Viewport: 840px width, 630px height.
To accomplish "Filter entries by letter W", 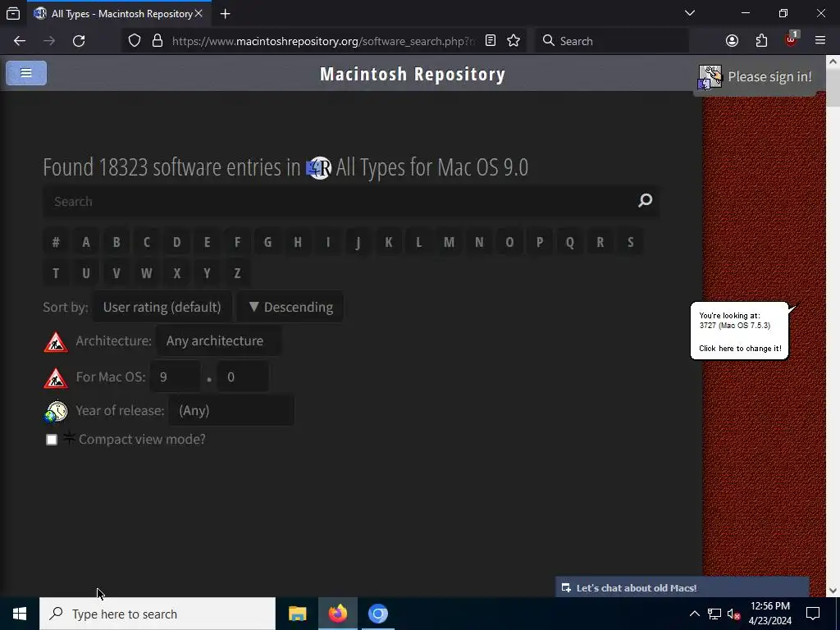I will (x=146, y=273).
